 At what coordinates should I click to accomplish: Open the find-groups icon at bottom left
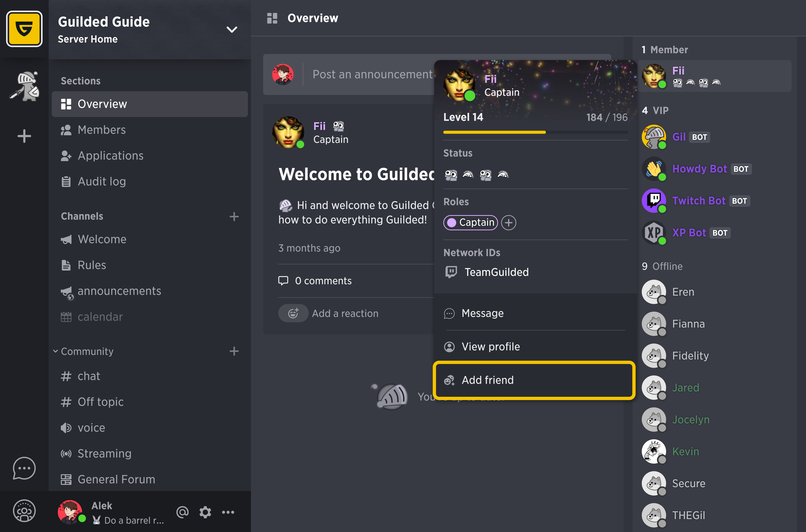click(24, 511)
